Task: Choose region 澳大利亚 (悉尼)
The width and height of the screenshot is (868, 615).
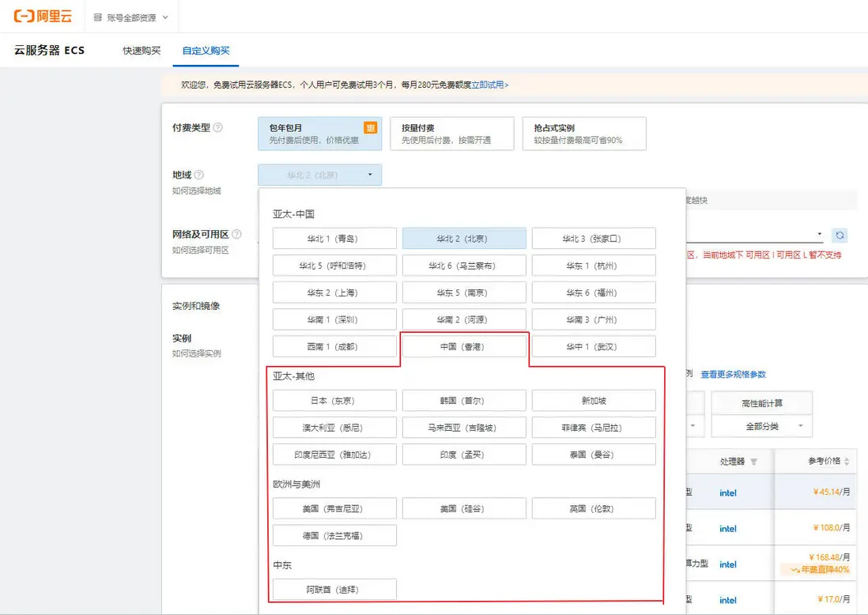Action: pos(334,428)
